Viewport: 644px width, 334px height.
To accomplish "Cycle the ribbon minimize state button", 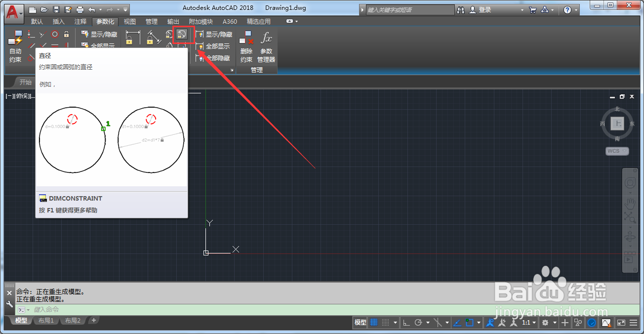I will click(289, 21).
